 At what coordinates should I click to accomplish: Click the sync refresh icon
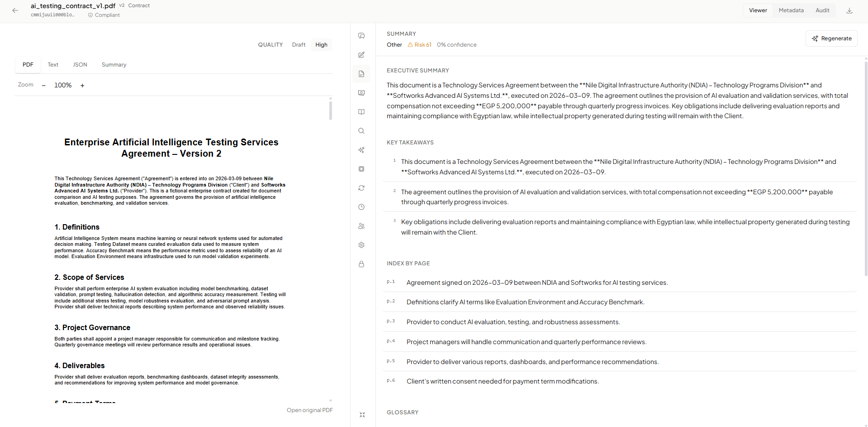(x=361, y=188)
